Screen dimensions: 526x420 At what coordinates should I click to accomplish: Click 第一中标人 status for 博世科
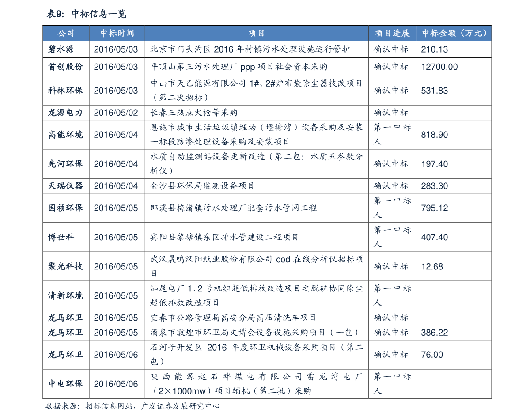392,237
